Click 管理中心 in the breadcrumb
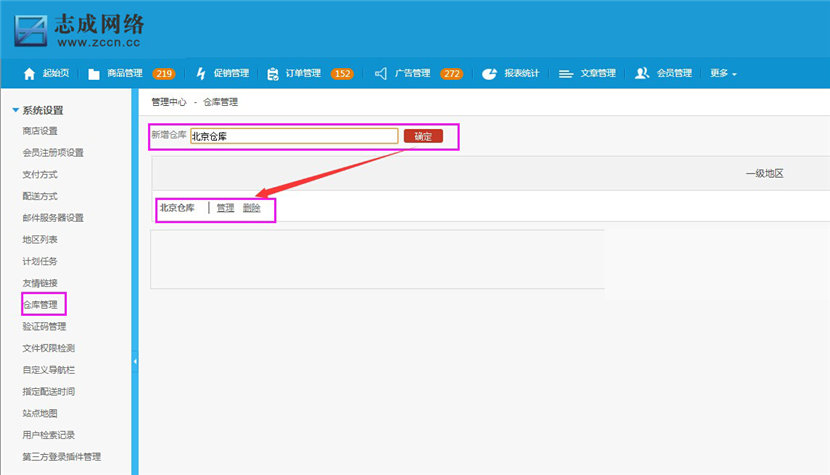830x475 pixels. (169, 102)
